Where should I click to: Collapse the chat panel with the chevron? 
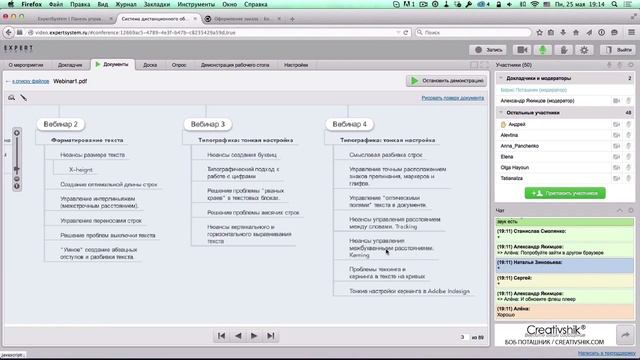pos(620,210)
